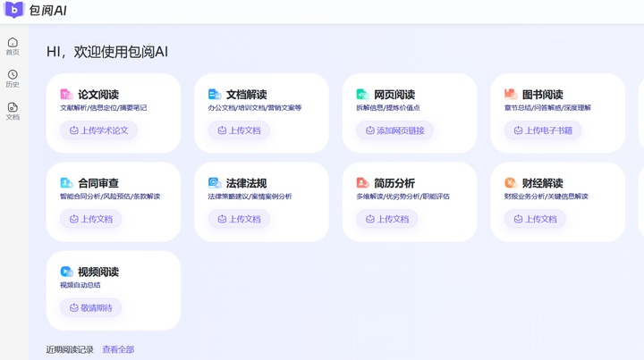Screen dimensions: 644x360
Task: Click the 网页阅读 card title
Action: point(394,95)
